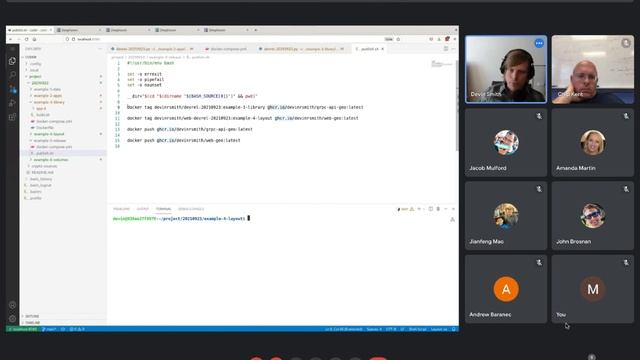This screenshot has height=360, width=640.
Task: Click the Shell Script language mode in the status bar
Action: (417, 329)
